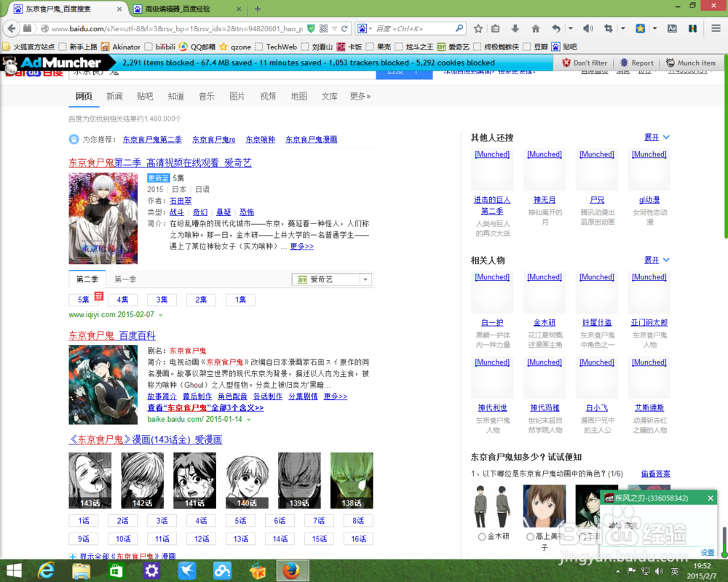Open Windows Store from taskbar

(116, 570)
